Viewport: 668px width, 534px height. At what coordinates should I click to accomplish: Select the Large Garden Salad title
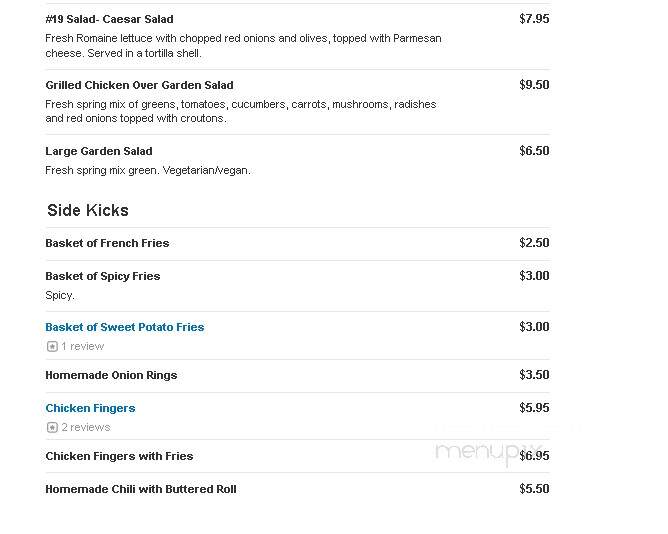tap(99, 151)
